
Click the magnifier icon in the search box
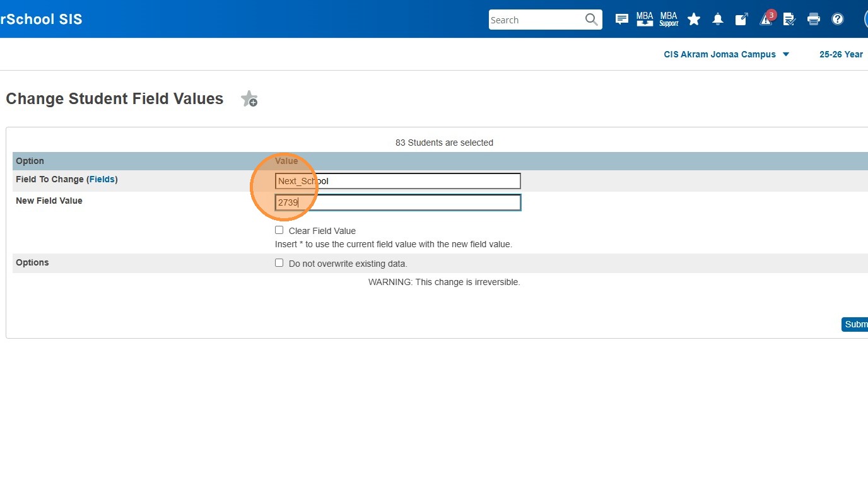pos(591,20)
